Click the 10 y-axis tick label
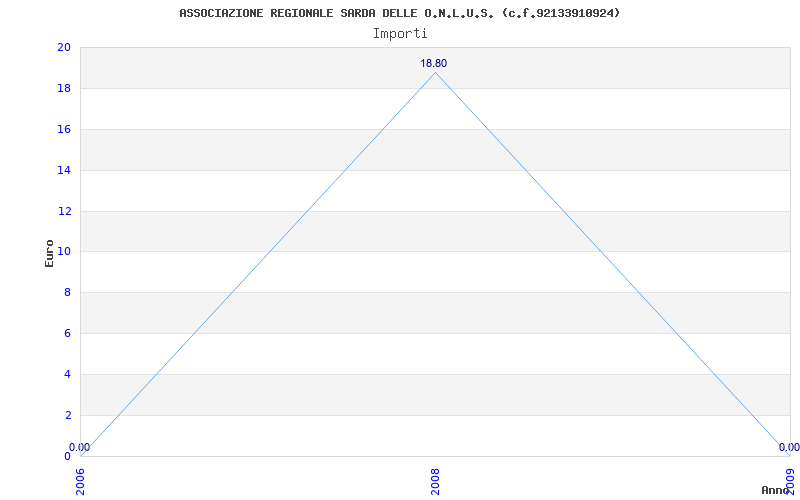This screenshot has width=800, height=500. 64,252
